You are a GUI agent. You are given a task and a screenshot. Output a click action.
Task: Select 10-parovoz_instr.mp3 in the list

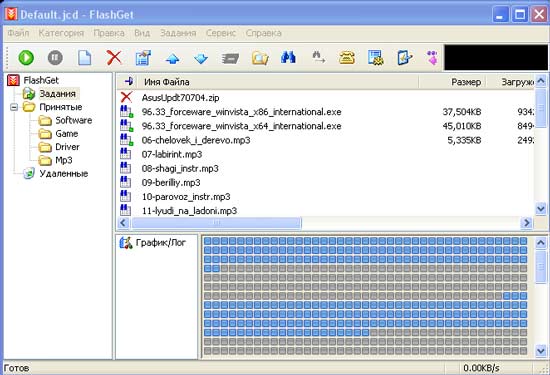pos(186,196)
